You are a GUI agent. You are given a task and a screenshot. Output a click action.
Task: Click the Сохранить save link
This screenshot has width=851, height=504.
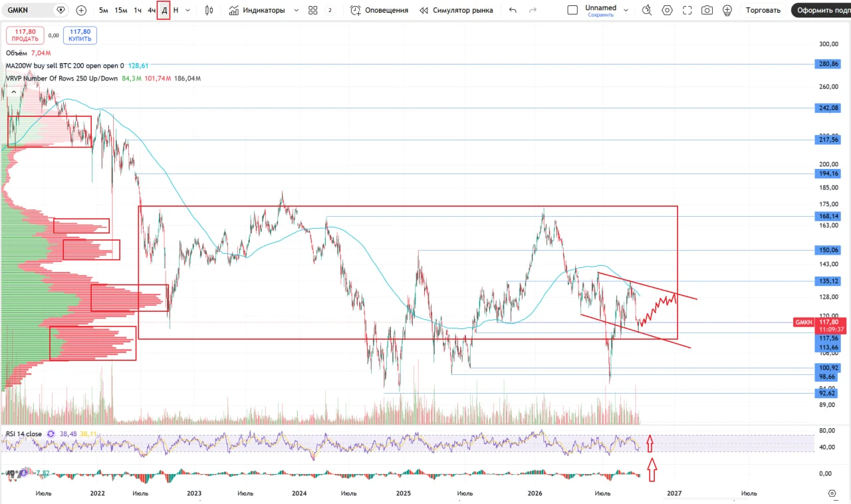(600, 15)
